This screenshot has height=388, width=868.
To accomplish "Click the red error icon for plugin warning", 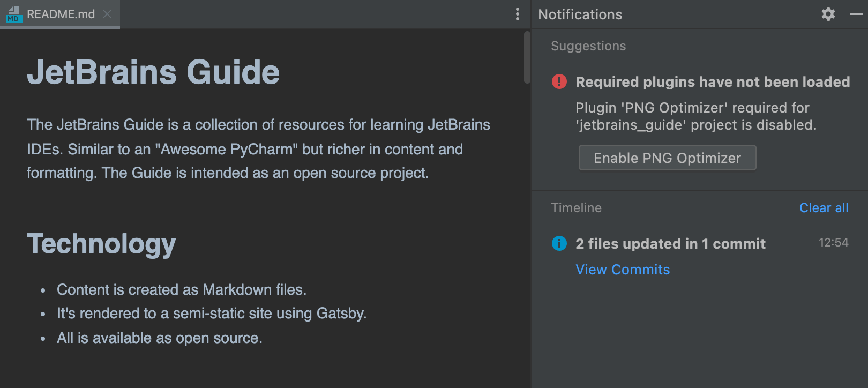I will (559, 81).
